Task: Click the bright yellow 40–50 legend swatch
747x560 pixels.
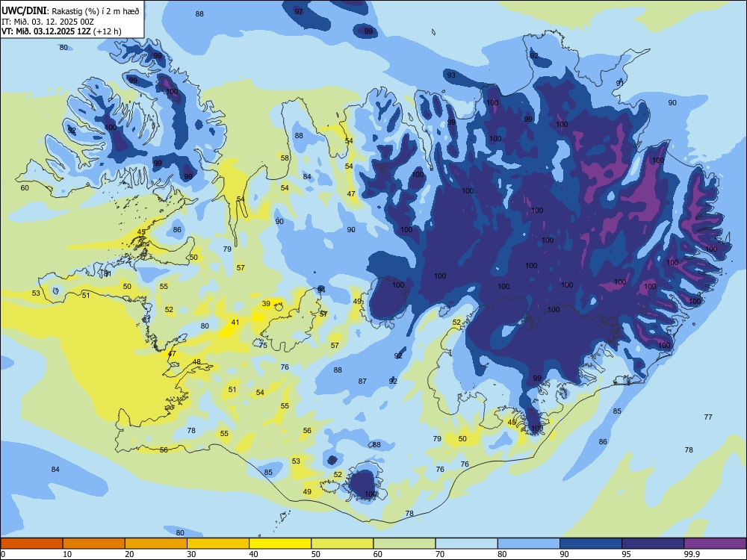Action: 280,544
